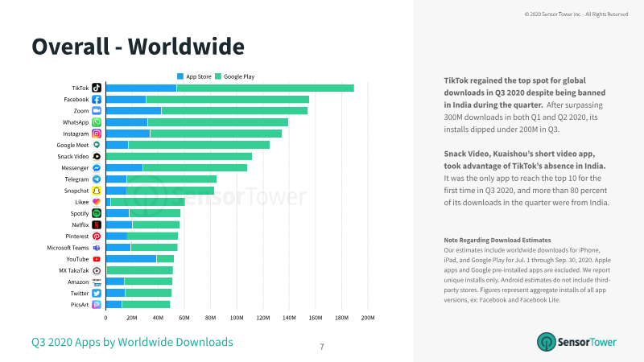Click the TikTok app icon
This screenshot has height=362, width=644.
(x=97, y=88)
